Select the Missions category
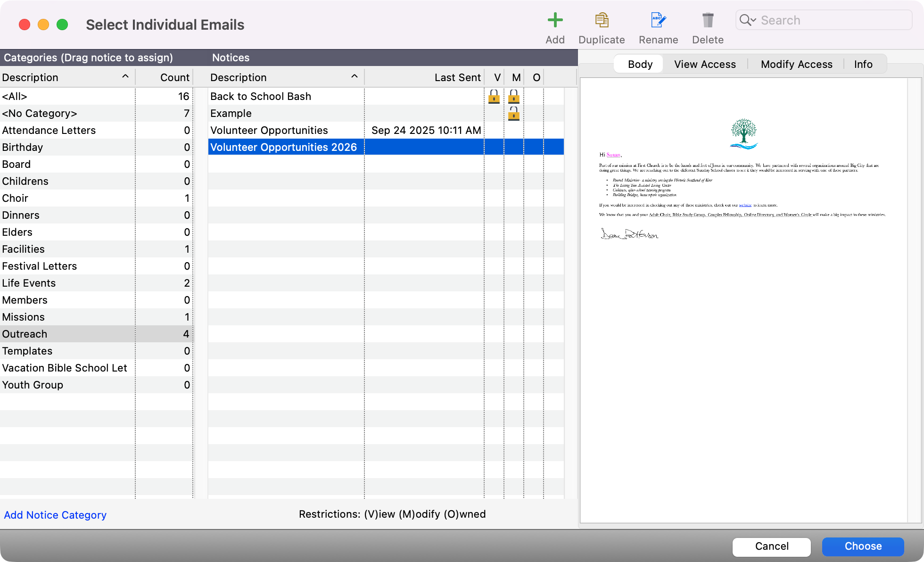 tap(96, 317)
